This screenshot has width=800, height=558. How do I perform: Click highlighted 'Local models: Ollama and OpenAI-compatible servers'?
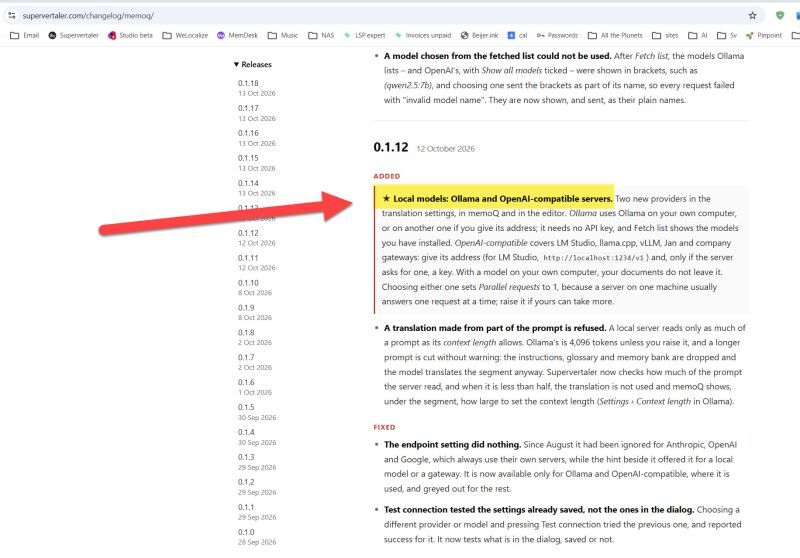pos(503,198)
